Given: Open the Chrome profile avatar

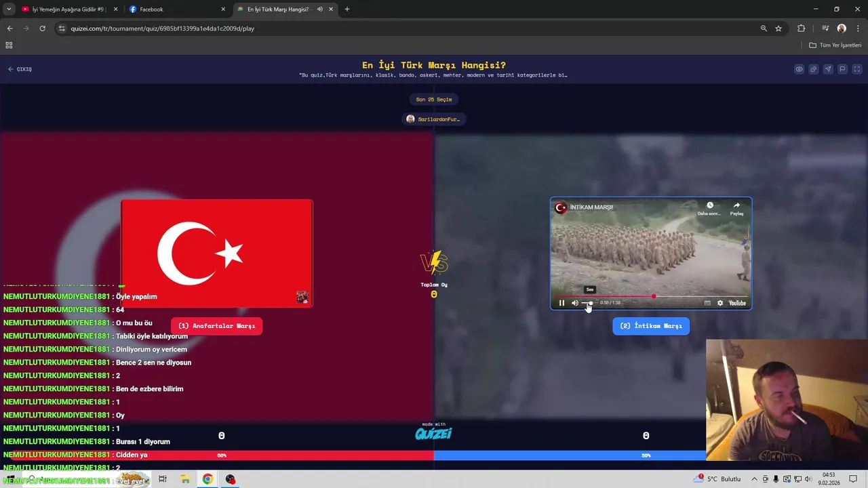Looking at the screenshot, I should 842,28.
